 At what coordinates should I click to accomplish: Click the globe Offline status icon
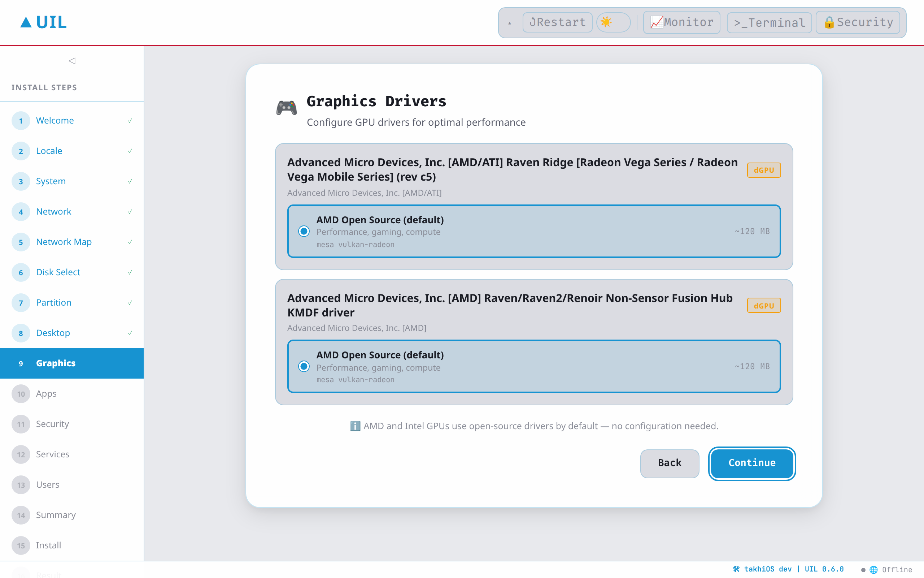tap(873, 570)
